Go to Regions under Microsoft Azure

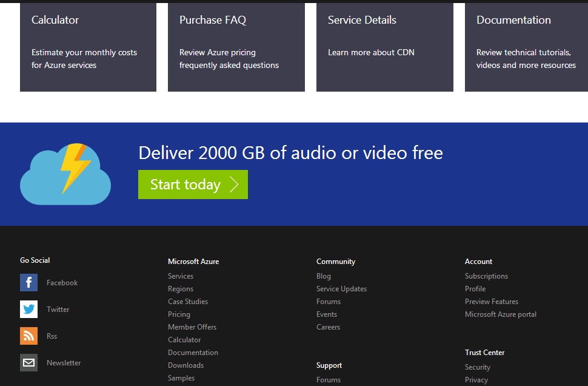pos(181,289)
